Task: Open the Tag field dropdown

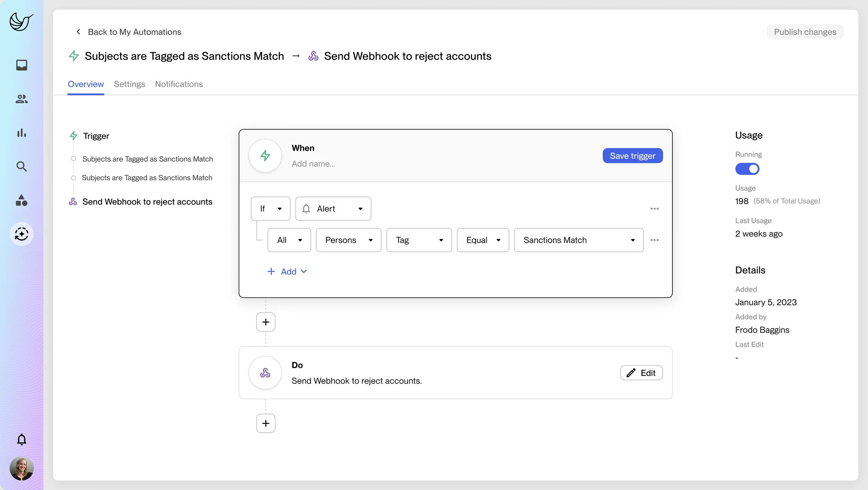Action: pos(419,240)
